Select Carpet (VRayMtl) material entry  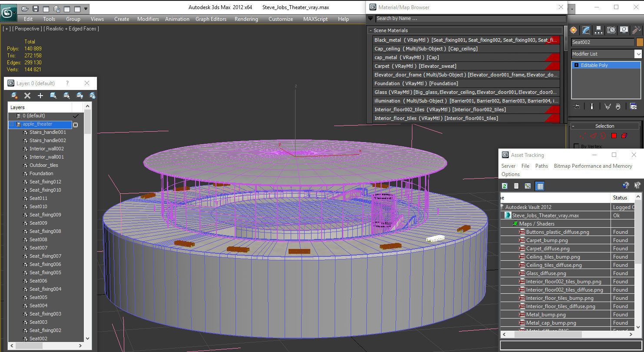click(466, 66)
